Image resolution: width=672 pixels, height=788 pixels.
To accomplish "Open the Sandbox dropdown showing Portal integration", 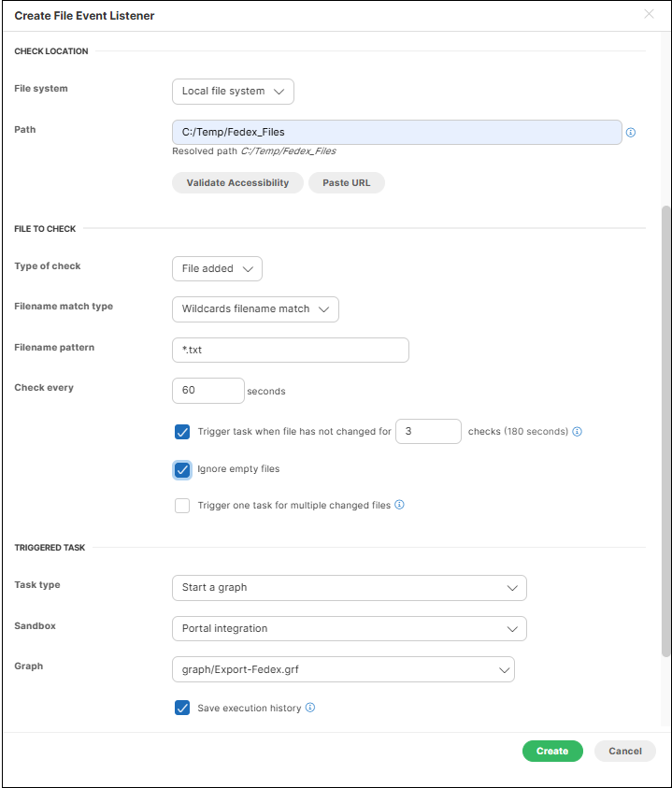I will (349, 629).
